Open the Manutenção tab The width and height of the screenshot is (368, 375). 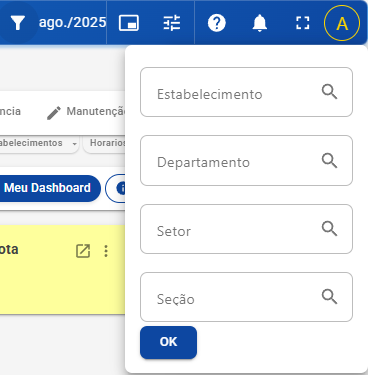86,112
